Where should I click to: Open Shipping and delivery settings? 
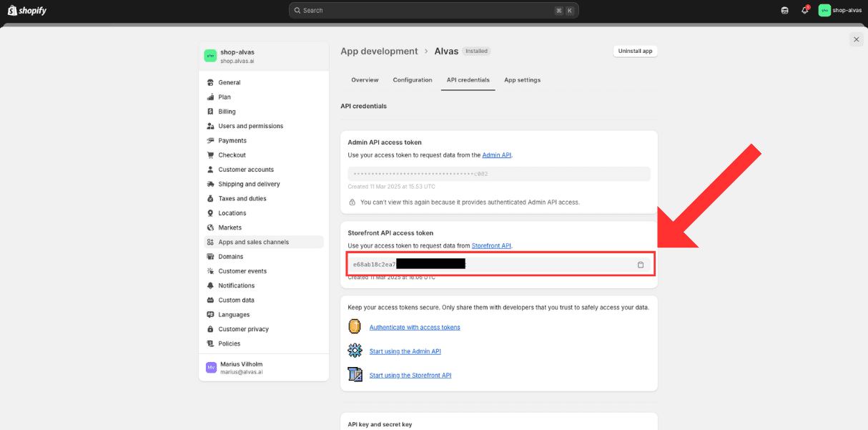point(263,184)
